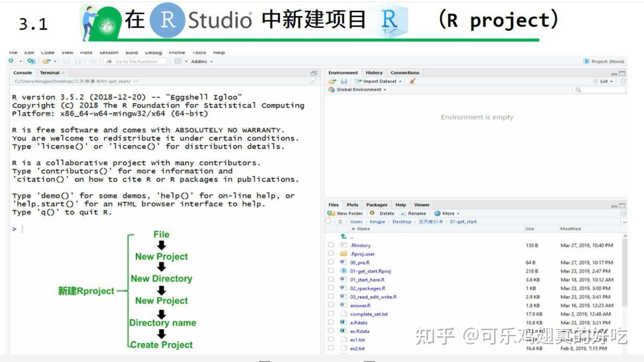Navigate to Desktop in Files breadcrumb
This screenshot has height=362, width=644.
[x=402, y=222]
